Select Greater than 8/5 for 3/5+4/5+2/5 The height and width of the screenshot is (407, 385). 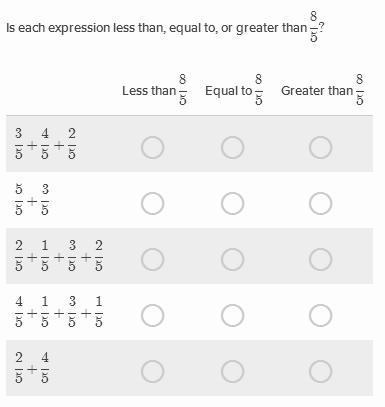pos(320,147)
